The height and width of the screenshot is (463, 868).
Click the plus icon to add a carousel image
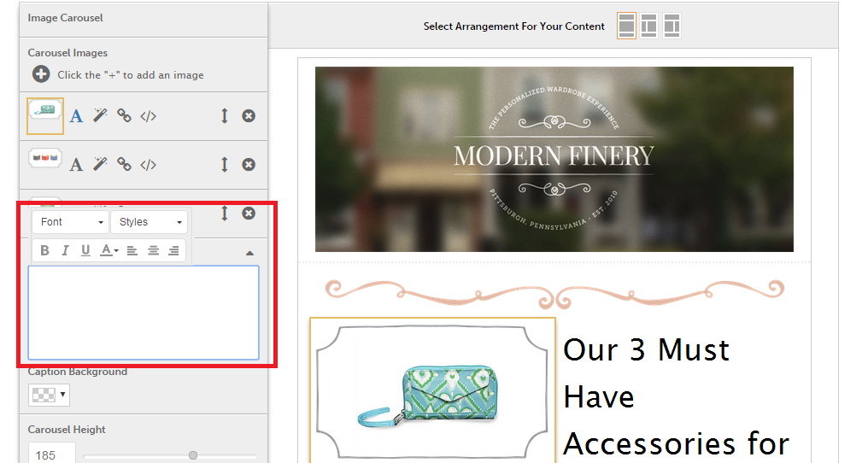pyautogui.click(x=41, y=74)
